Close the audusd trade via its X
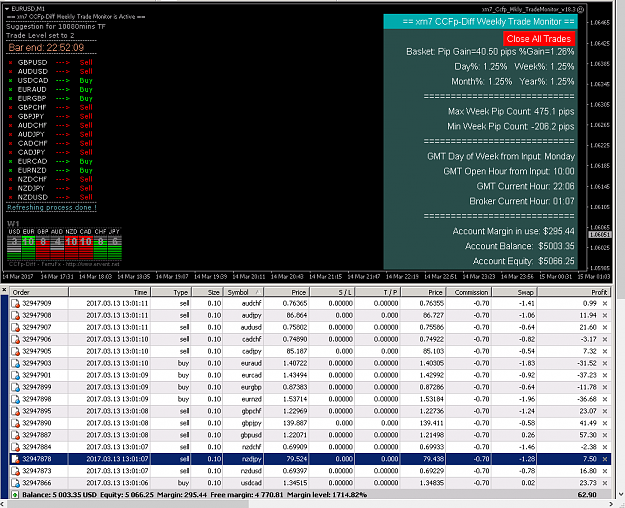 click(605, 327)
